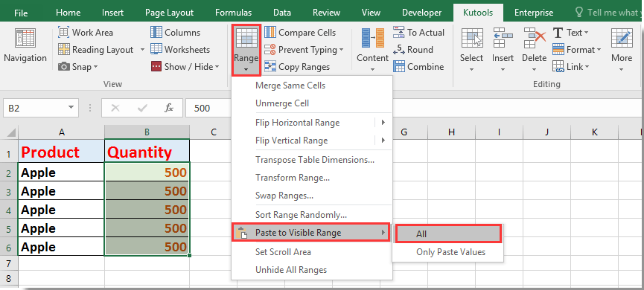Open the Compare Cells tool

pos(300,33)
